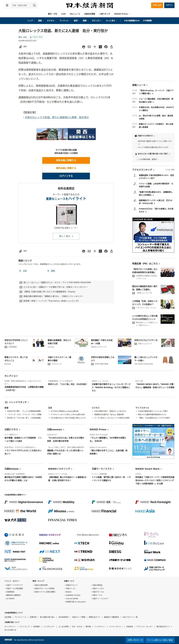Click the print icon under the article date
Viewport: 179px width, 644px height.
pyautogui.click(x=84, y=47)
